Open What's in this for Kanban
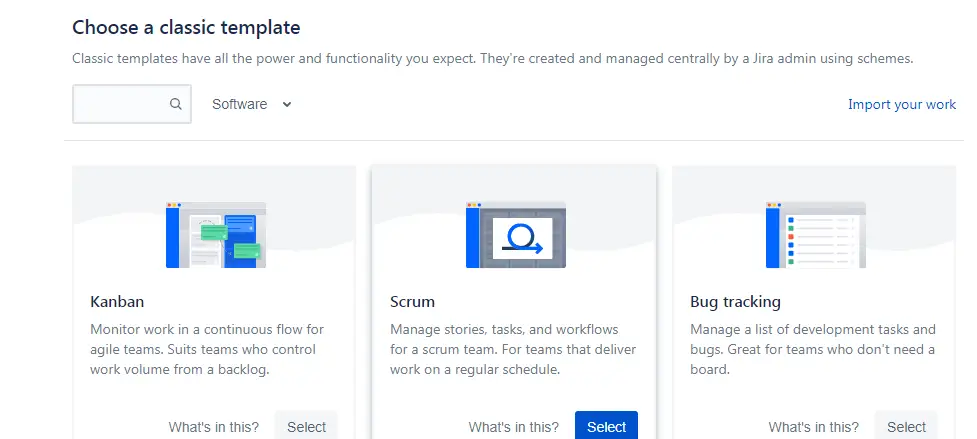This screenshot has width=977, height=439. point(214,427)
